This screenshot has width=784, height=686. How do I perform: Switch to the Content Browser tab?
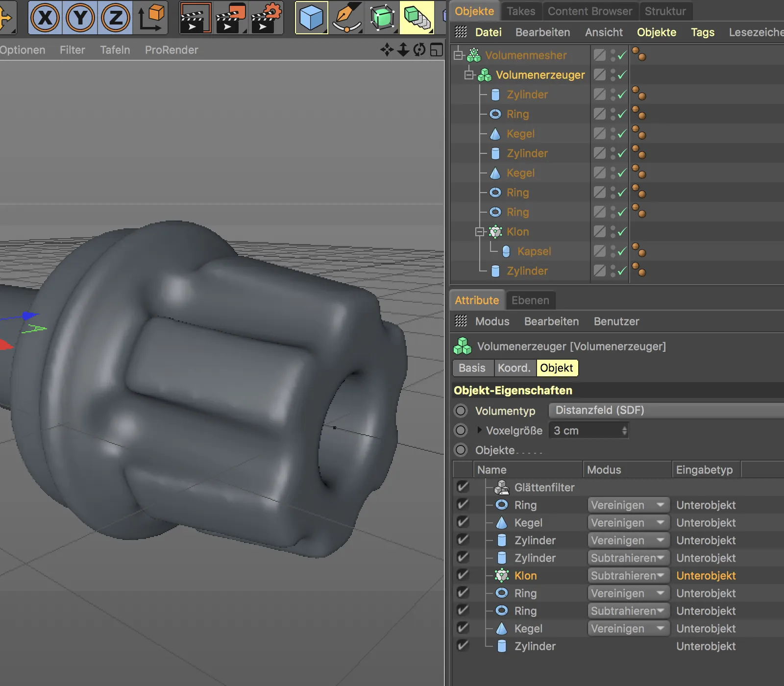pyautogui.click(x=589, y=11)
